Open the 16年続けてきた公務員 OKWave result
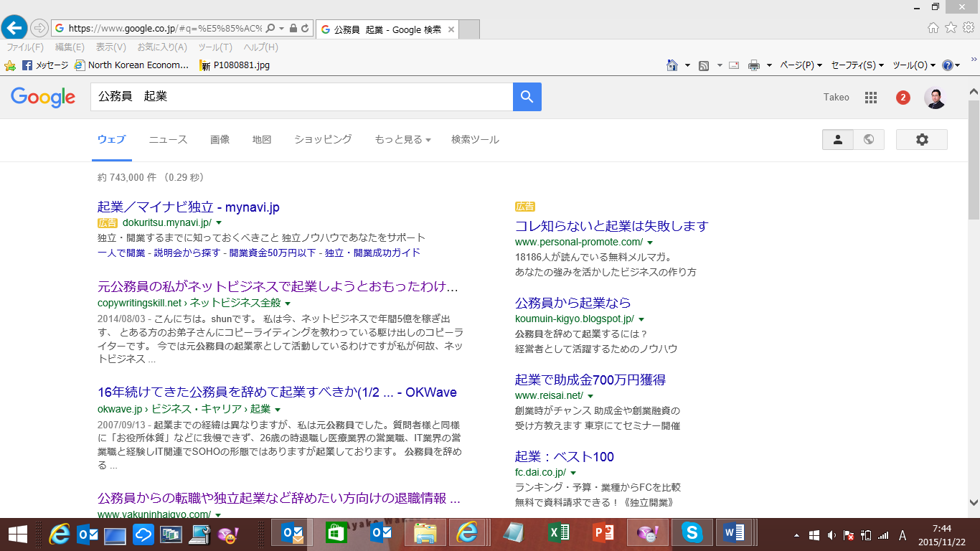 pyautogui.click(x=277, y=392)
